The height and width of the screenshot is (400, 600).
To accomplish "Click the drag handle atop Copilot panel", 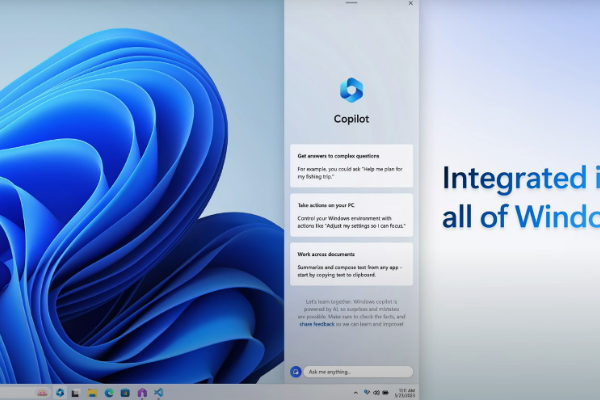I will [351, 3].
